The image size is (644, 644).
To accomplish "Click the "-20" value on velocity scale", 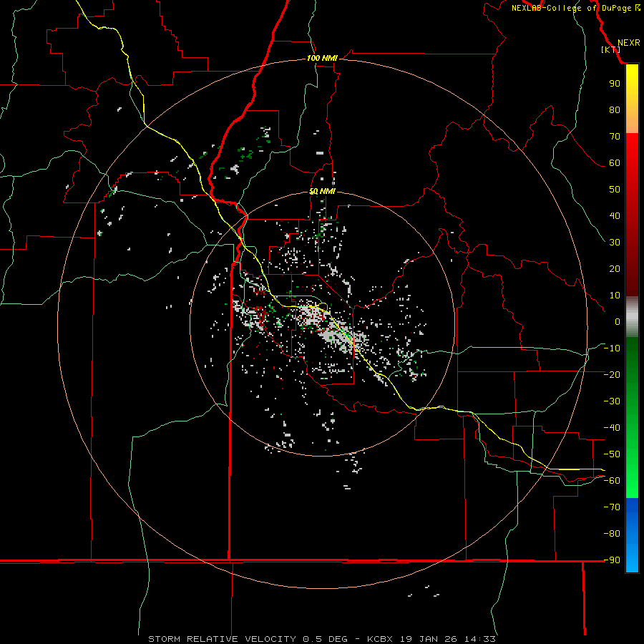I will click(x=612, y=374).
